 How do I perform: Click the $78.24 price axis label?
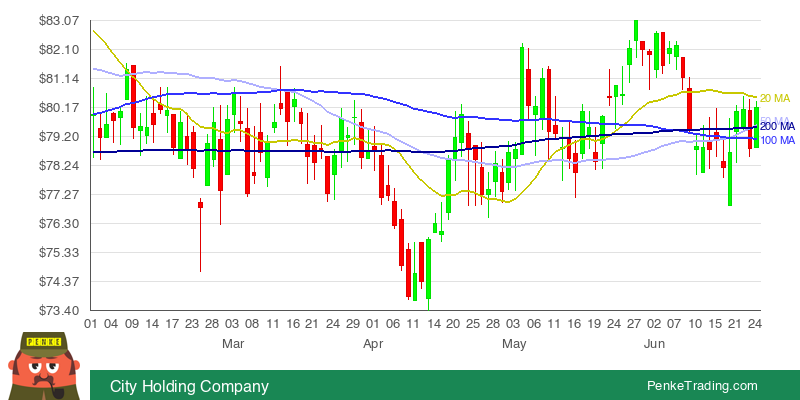59,166
